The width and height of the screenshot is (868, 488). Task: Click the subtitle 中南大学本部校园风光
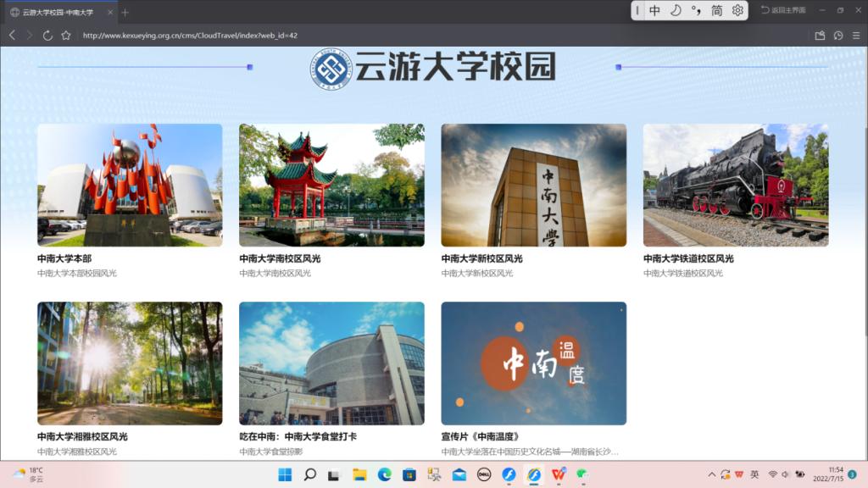point(77,274)
